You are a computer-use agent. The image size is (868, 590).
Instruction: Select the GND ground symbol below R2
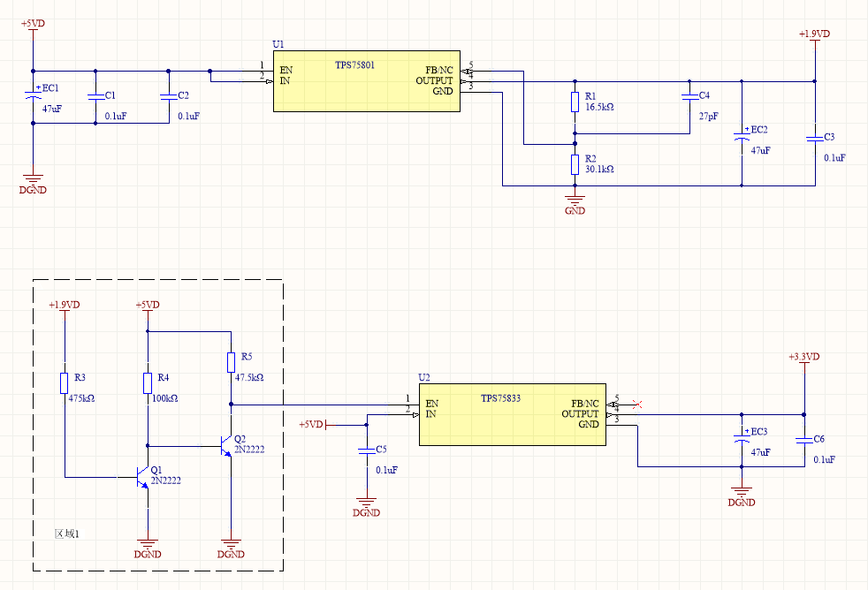(575, 205)
